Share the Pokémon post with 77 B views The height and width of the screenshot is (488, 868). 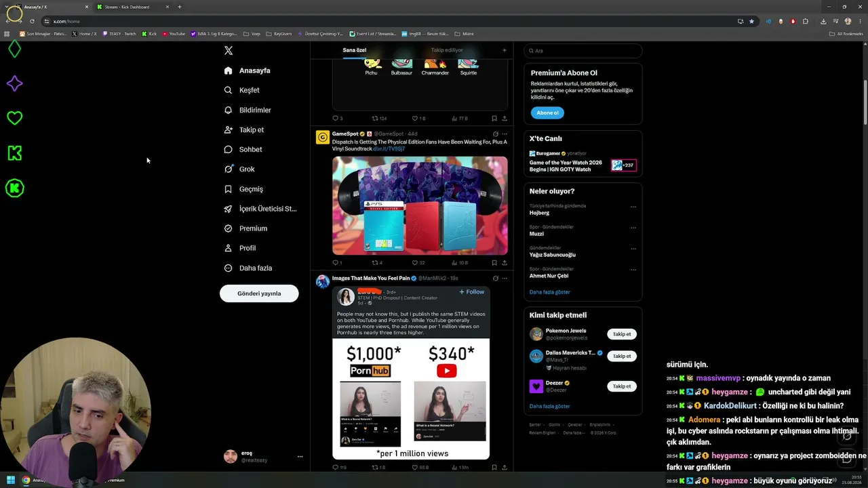pyautogui.click(x=504, y=118)
